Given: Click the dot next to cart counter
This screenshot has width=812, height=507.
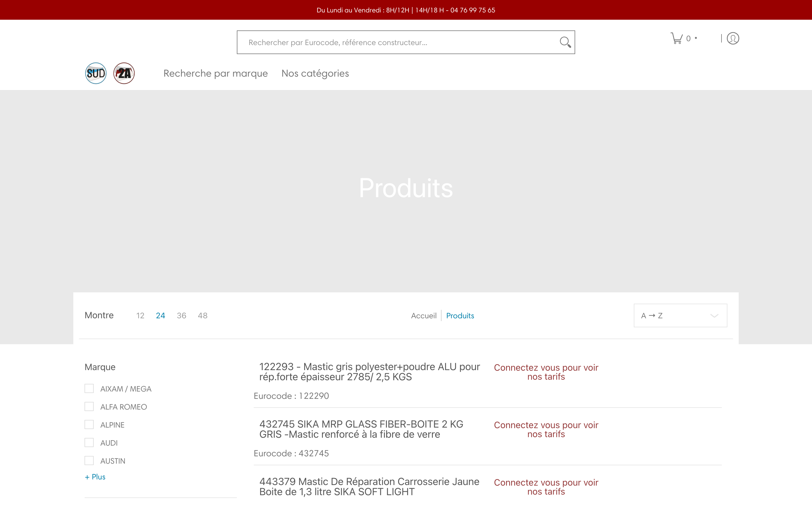Looking at the screenshot, I should 696,38.
